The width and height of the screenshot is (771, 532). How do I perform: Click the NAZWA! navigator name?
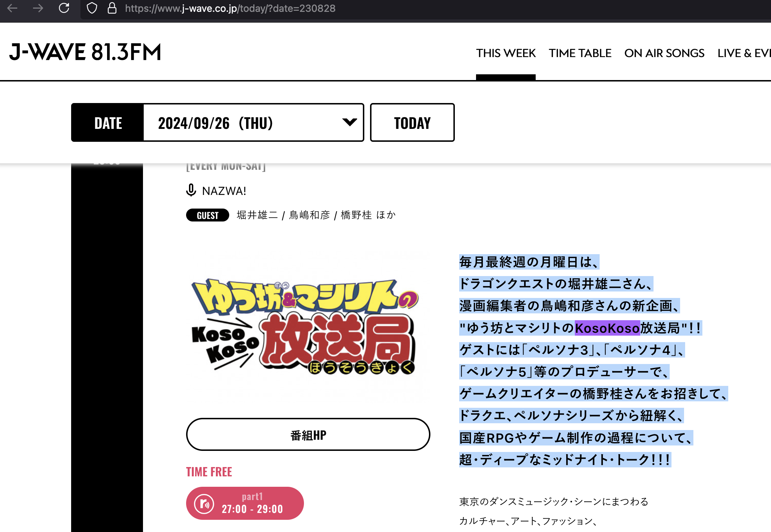[x=224, y=191]
